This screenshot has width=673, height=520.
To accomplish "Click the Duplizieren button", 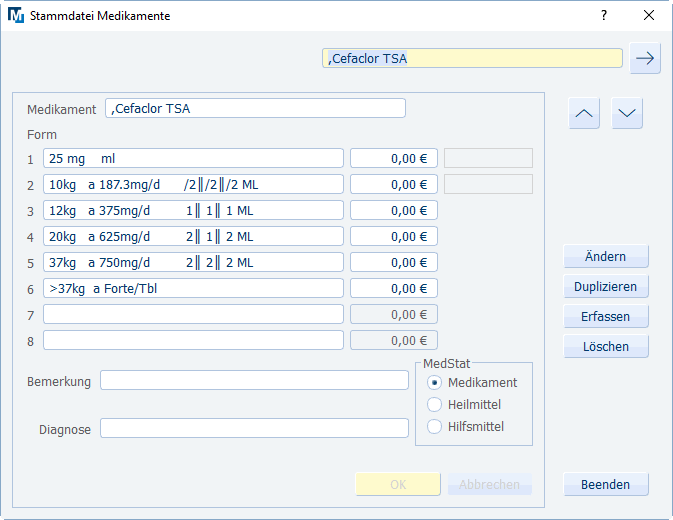I will click(606, 287).
